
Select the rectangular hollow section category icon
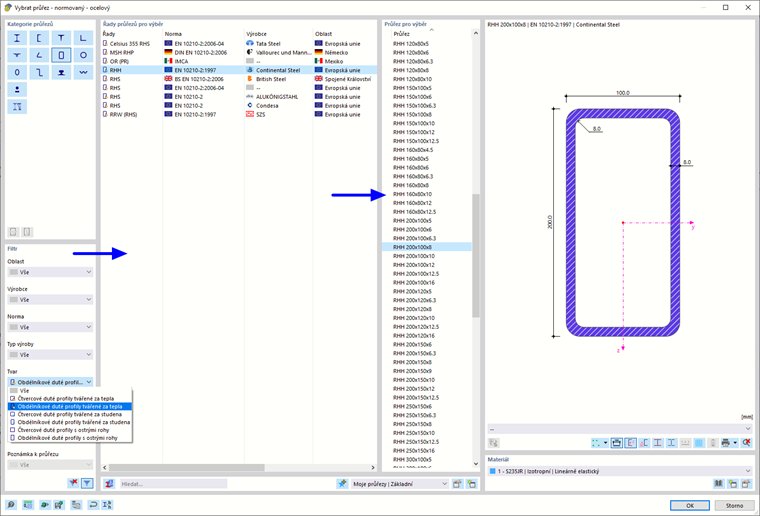coord(61,55)
